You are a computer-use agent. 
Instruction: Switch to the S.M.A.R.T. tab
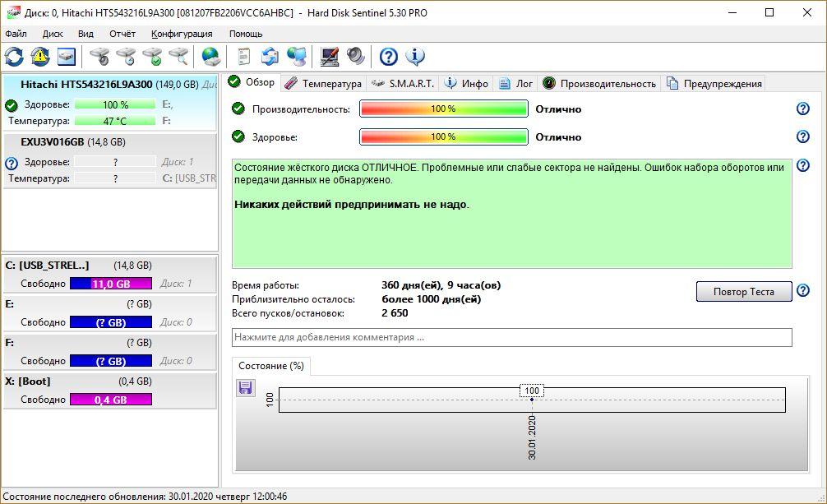click(403, 83)
